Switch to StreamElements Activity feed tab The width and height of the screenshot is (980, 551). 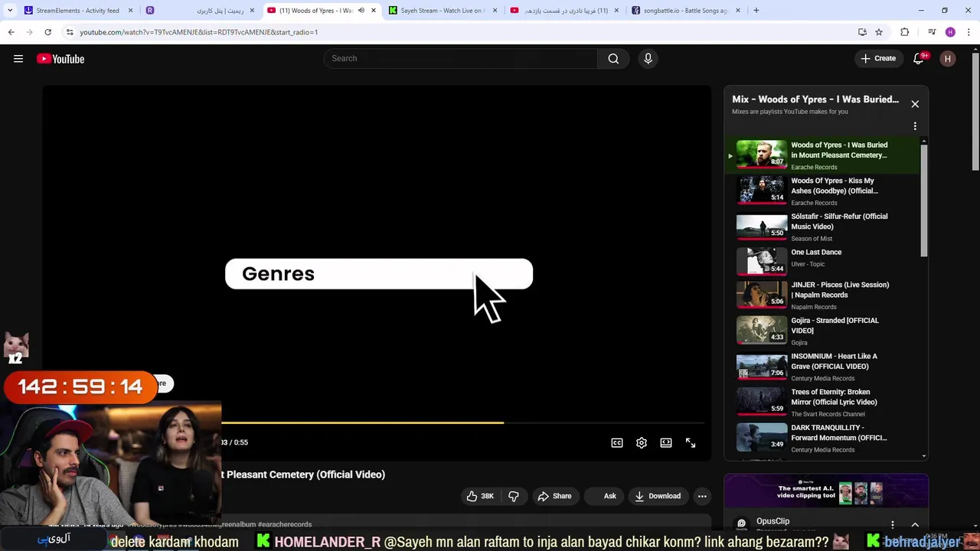[77, 11]
